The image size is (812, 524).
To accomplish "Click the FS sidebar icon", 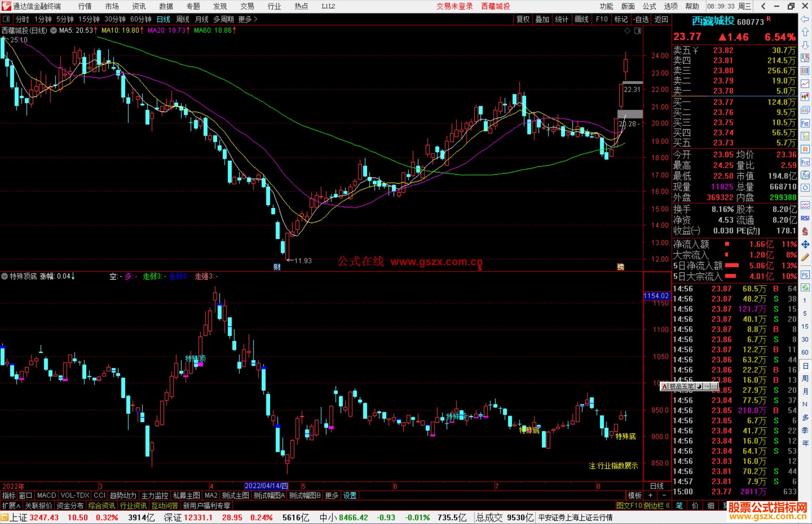I will (x=805, y=275).
